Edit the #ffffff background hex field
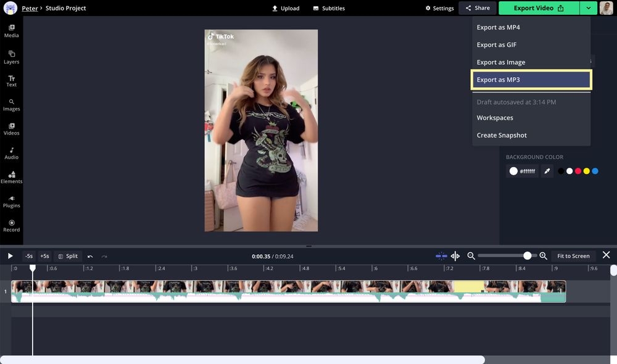 pos(528,172)
